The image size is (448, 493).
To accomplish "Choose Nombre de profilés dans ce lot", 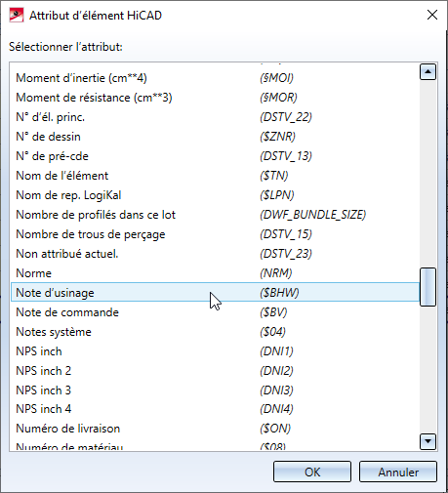I will pyautogui.click(x=215, y=215).
